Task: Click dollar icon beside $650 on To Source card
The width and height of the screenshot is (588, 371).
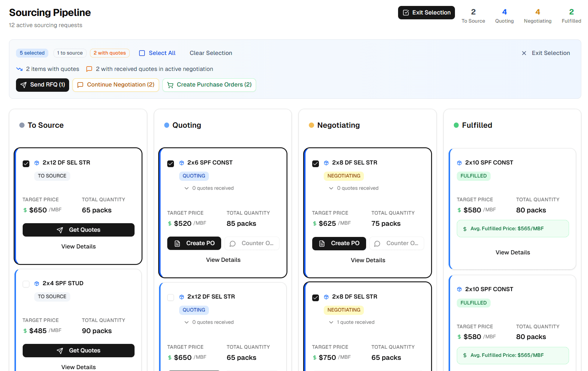Action: 25,210
